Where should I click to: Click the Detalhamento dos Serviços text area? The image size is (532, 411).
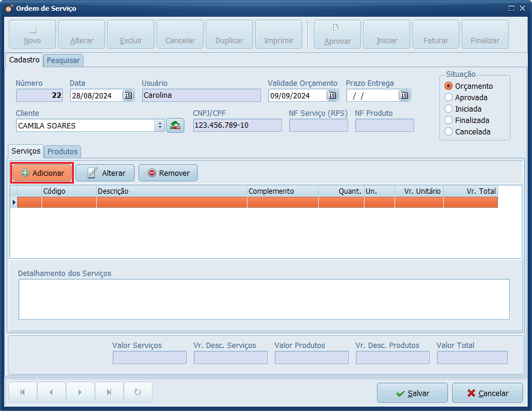(264, 299)
